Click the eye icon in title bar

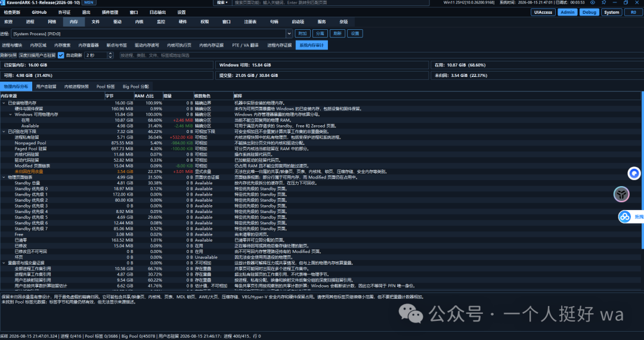tap(592, 2)
